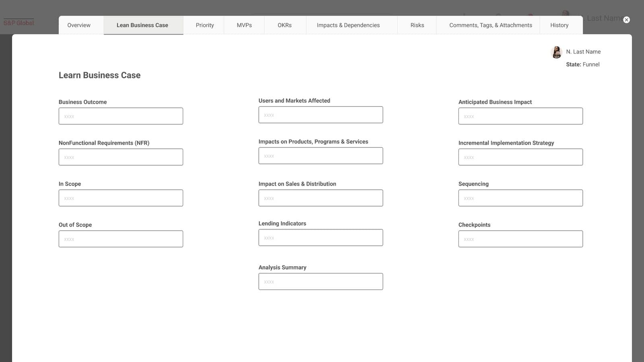Viewport: 644px width, 362px height.
Task: Click Incremental Implementation Strategy input
Action: coord(520,157)
